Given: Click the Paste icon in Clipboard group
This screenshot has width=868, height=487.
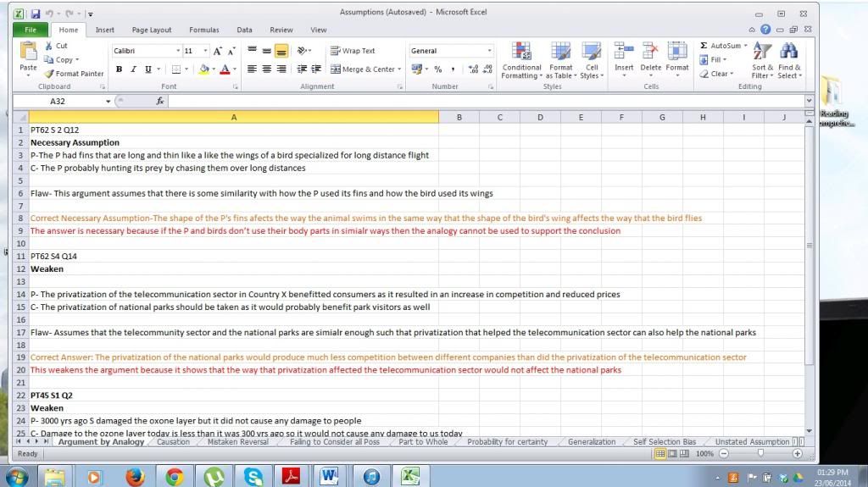Looking at the screenshot, I should pos(28,52).
